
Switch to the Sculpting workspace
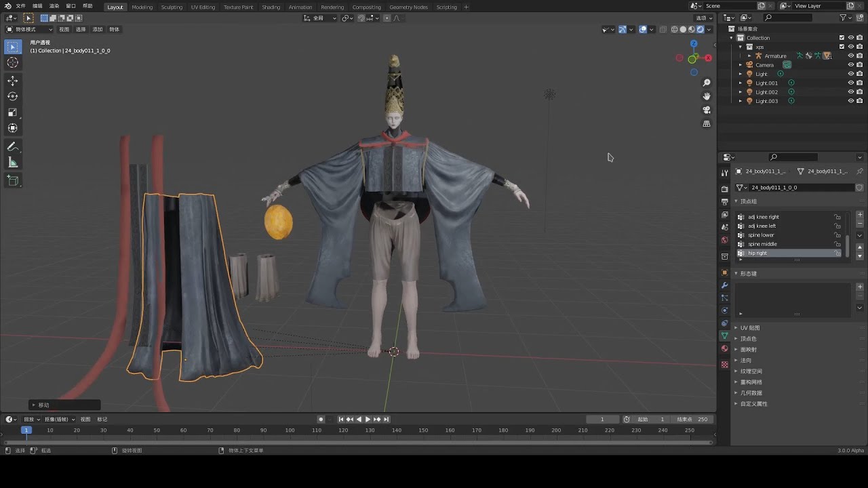coord(172,7)
